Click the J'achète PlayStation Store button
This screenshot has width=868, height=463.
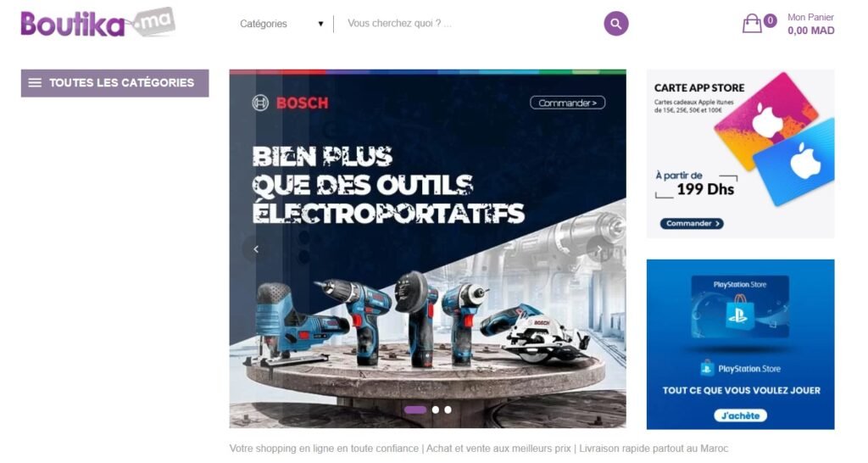coord(740,416)
